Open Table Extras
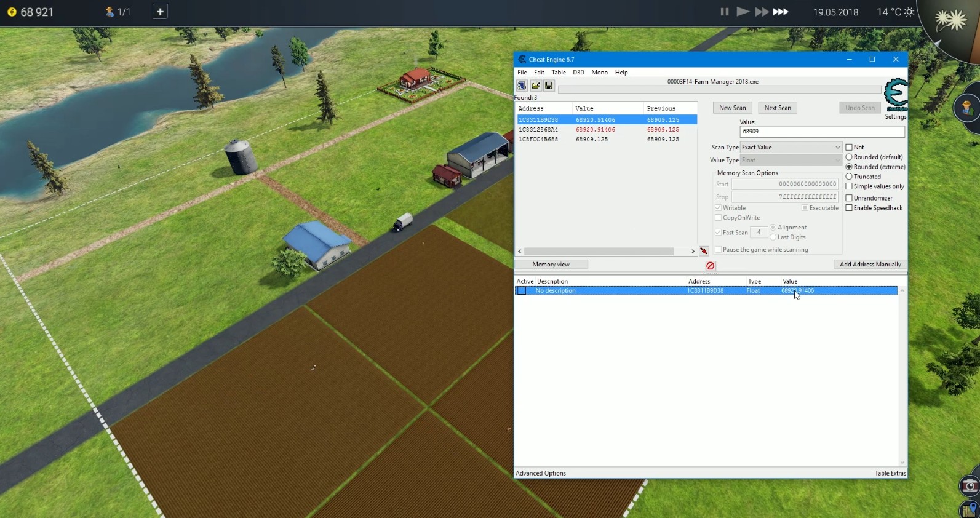980x518 pixels. (890, 474)
